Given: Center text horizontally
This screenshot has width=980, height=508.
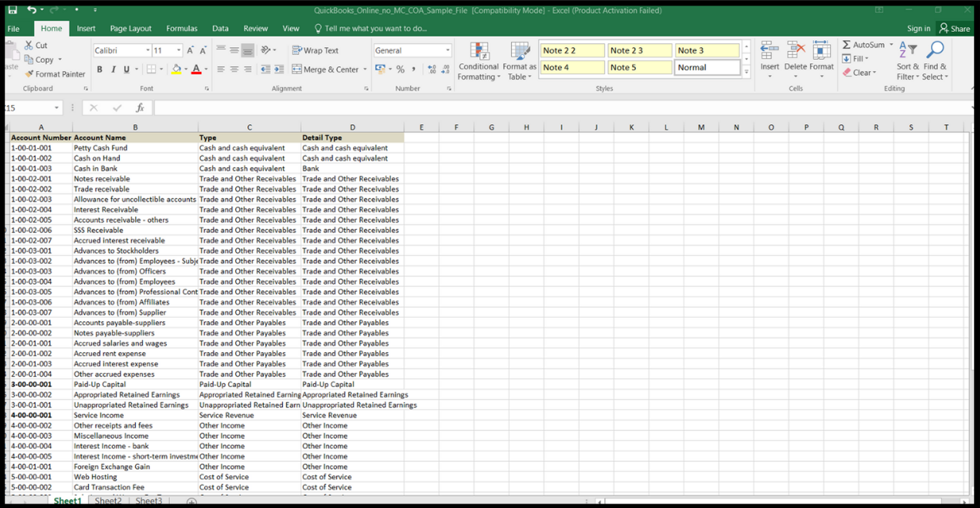Looking at the screenshot, I should 234,69.
